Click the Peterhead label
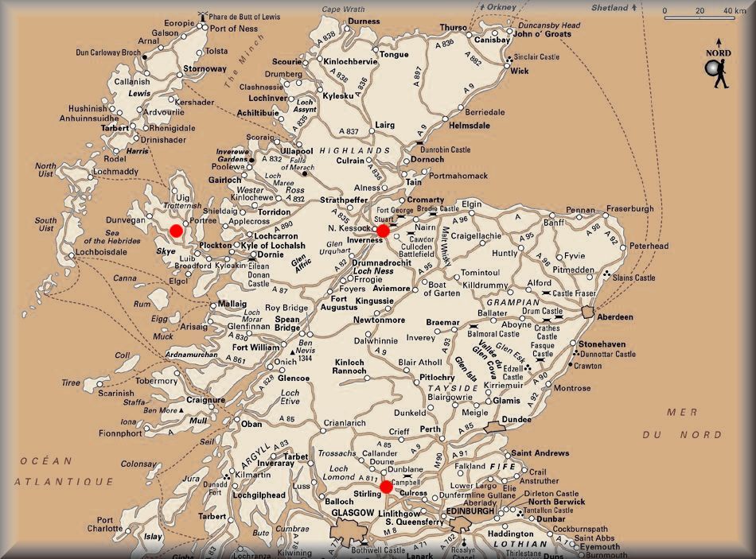 tap(649, 246)
